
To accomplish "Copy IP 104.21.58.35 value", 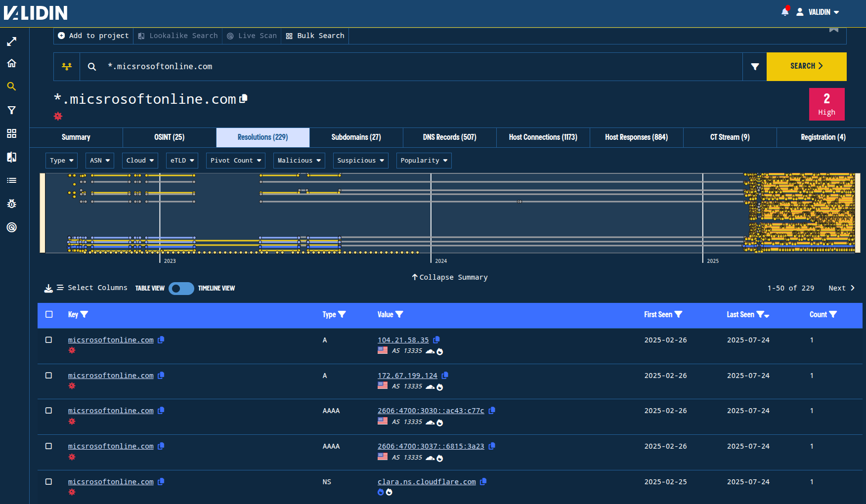I will point(436,340).
